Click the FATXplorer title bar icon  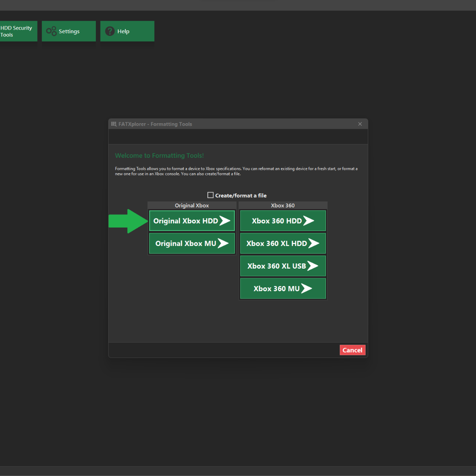coord(114,124)
